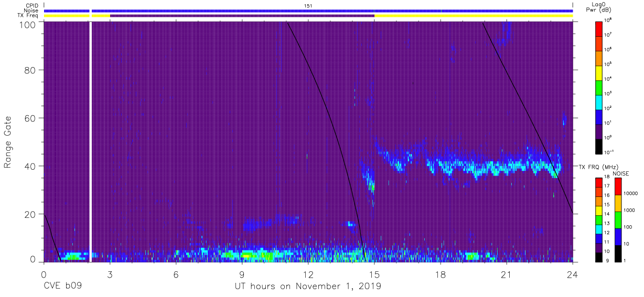Image resolution: width=644 pixels, height=297 pixels.
Task: Click the yellow TX Freq bar after 15 UT
Action: click(474, 16)
